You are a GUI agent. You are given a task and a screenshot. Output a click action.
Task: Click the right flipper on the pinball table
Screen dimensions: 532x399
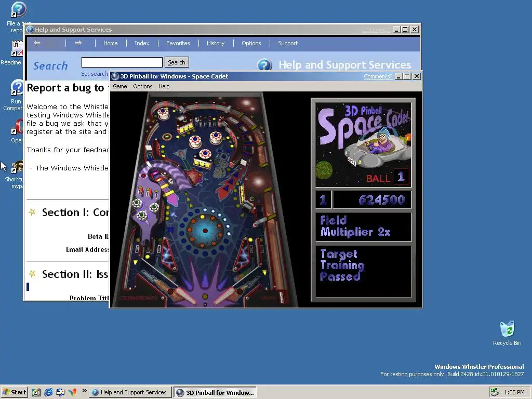(228, 295)
